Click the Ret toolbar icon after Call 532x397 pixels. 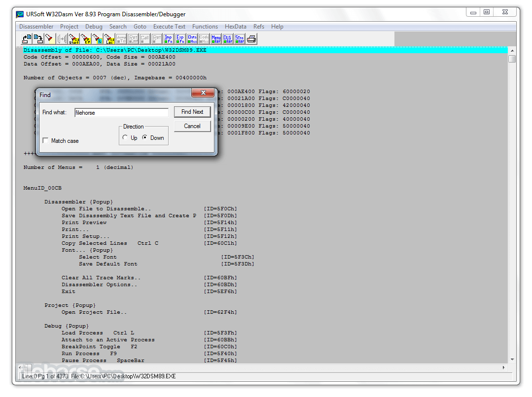[157, 39]
